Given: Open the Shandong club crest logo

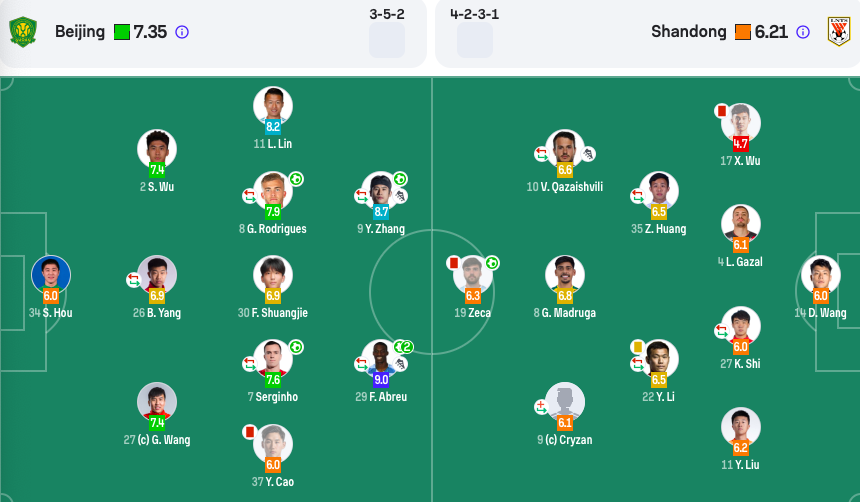Looking at the screenshot, I should (839, 32).
